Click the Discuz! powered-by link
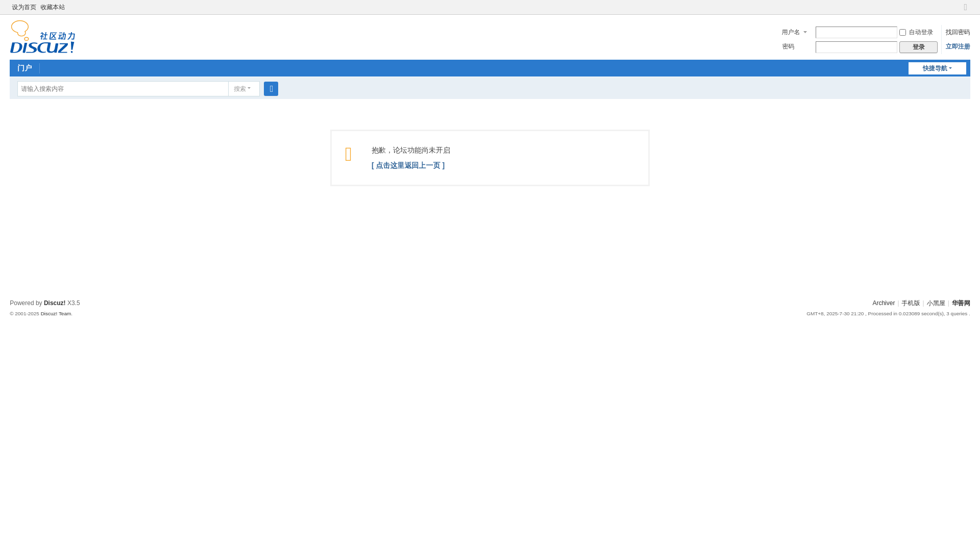Image resolution: width=980 pixels, height=551 pixels. (x=55, y=303)
